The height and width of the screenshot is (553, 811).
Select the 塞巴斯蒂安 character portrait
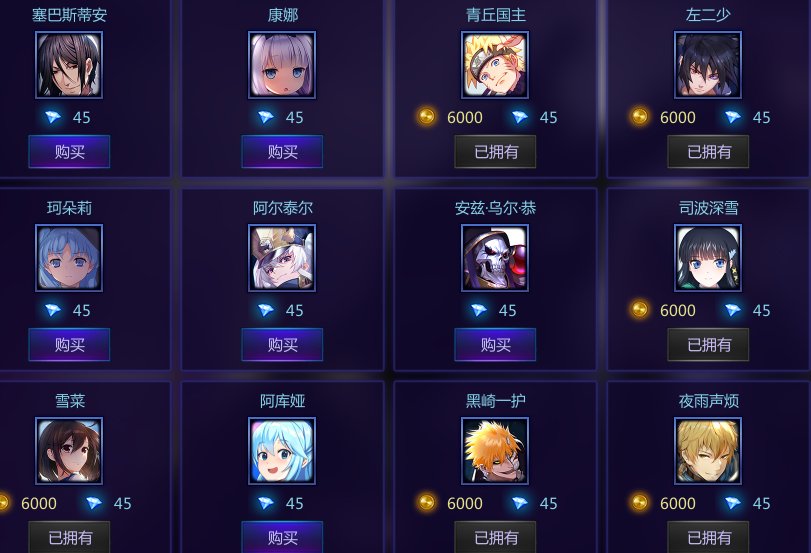click(x=69, y=65)
